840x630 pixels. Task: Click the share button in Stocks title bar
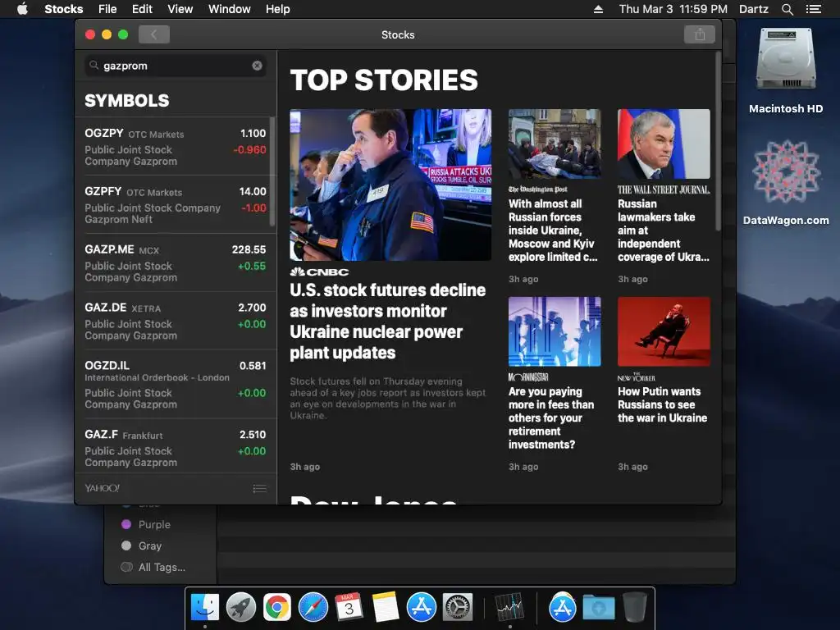[700, 34]
